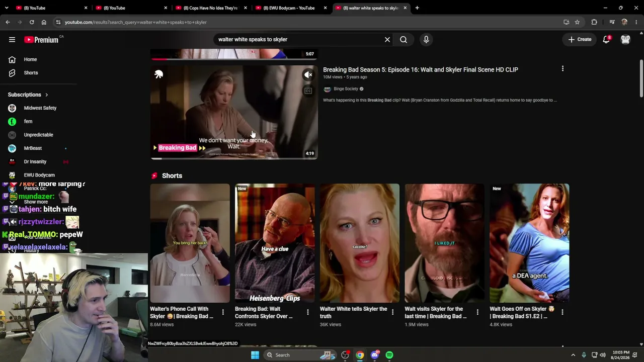Expand the Subscriptions section
The image size is (644, 362).
(x=28, y=95)
